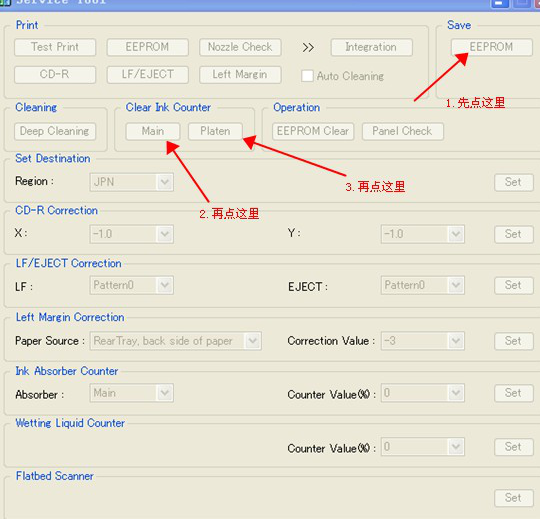Viewport: 540px width, 519px height.
Task: Open the Ink Absorber Counter Value dropdown
Action: click(x=423, y=393)
